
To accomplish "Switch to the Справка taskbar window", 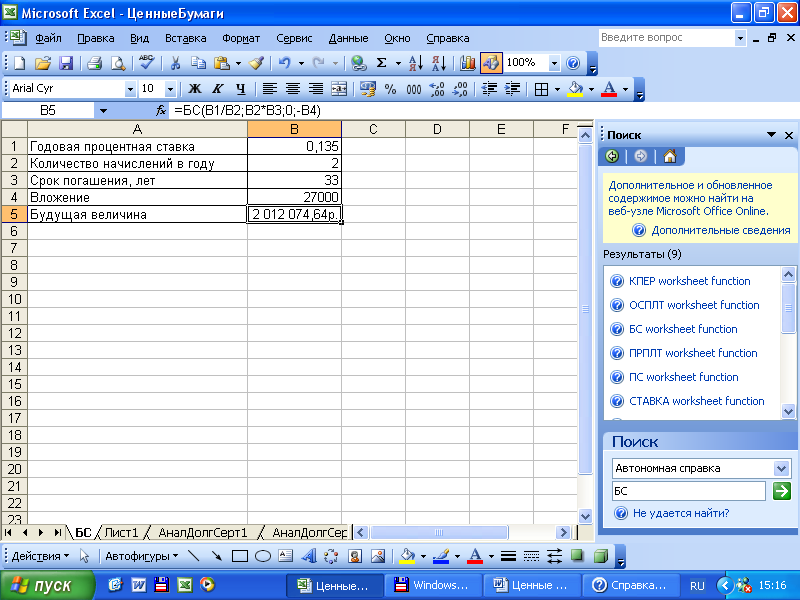I will coord(630,585).
